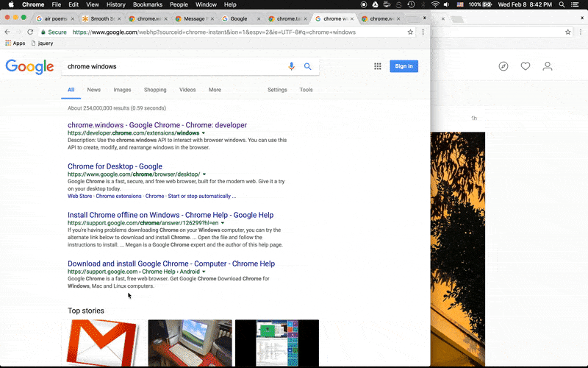Click heart icon in background window

point(526,66)
